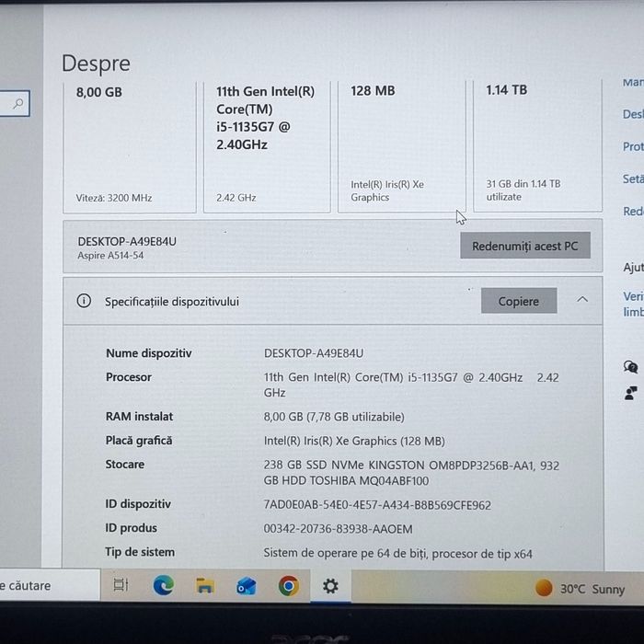The height and width of the screenshot is (644, 644).
Task: Open the related link starting with Des
Action: 633,114
